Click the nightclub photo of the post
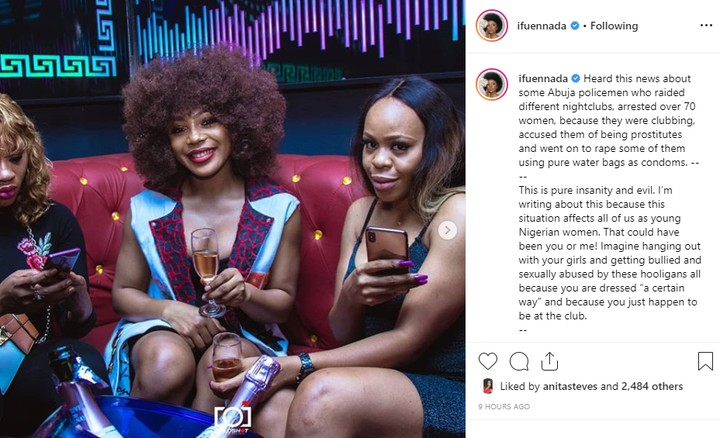The image size is (720, 438). (x=230, y=200)
